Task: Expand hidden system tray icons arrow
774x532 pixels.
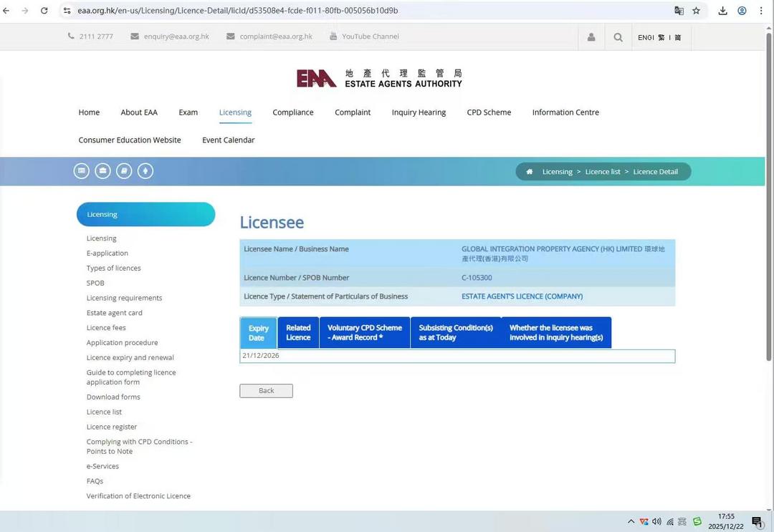Action: tap(631, 521)
